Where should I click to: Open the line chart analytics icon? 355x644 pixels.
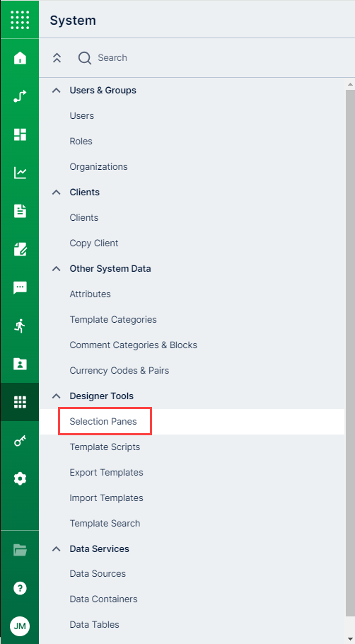20,173
